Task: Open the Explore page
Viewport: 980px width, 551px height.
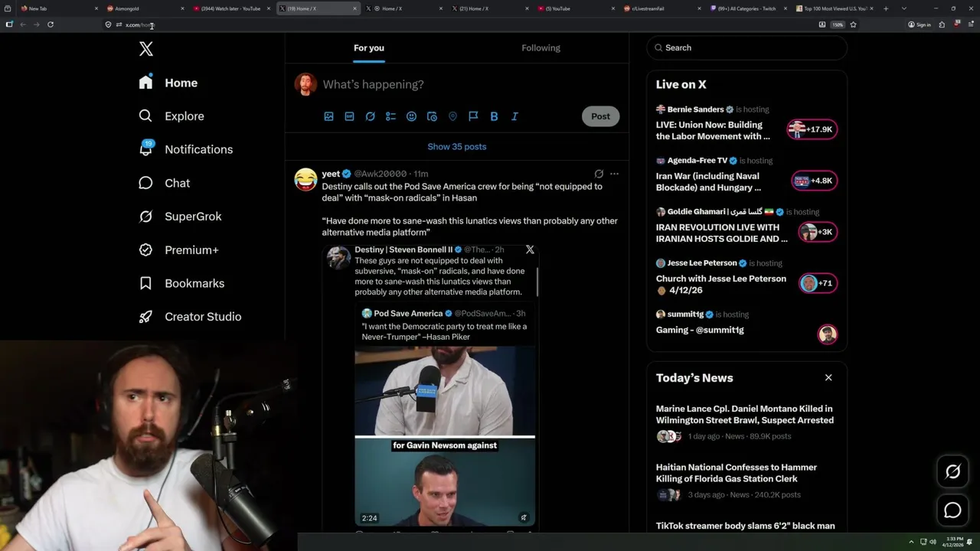Action: pyautogui.click(x=171, y=116)
